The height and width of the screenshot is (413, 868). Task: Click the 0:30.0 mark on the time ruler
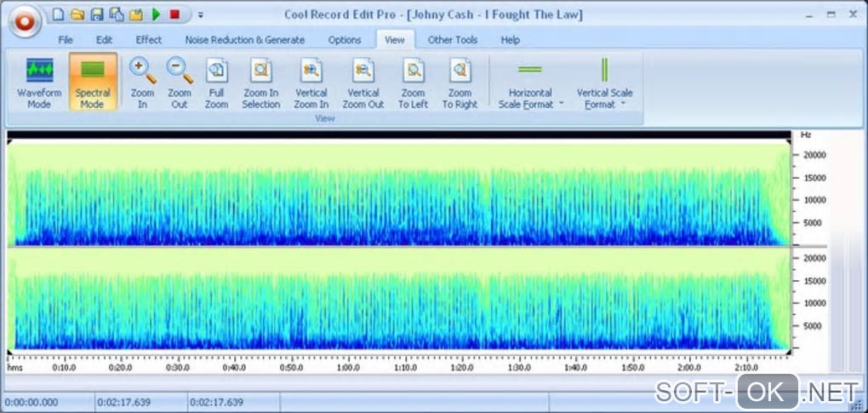(177, 368)
